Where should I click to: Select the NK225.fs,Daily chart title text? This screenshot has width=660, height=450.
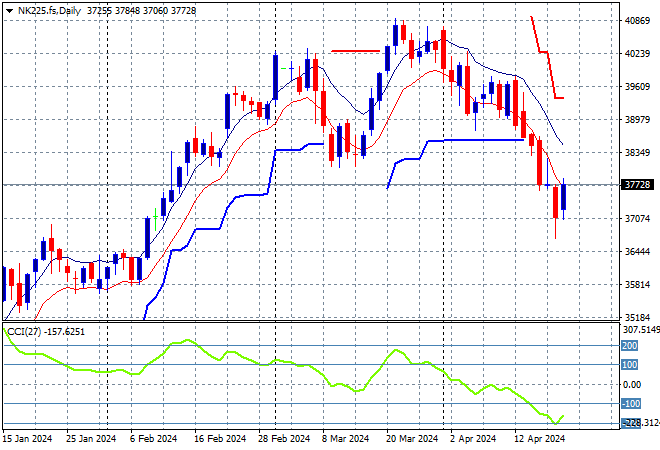click(x=49, y=11)
